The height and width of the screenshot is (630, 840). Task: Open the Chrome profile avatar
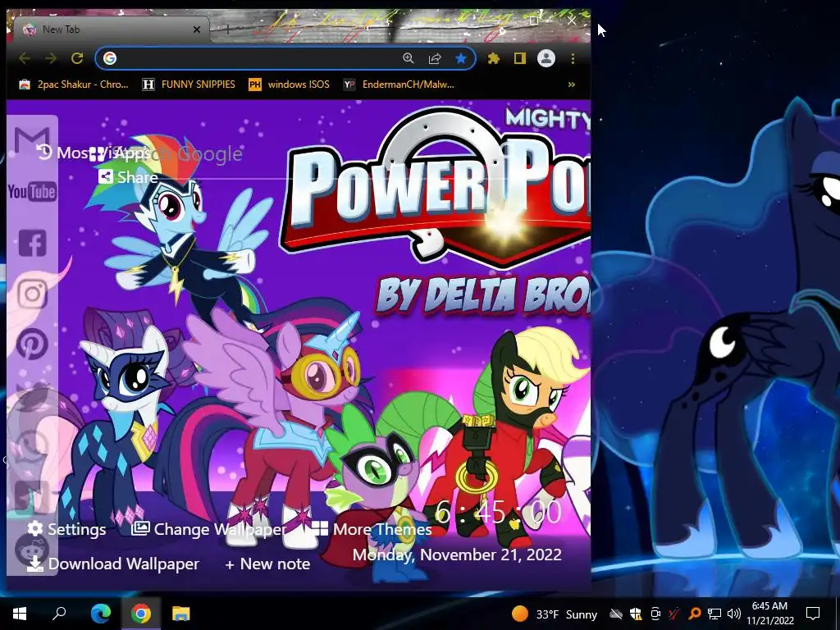pos(546,58)
